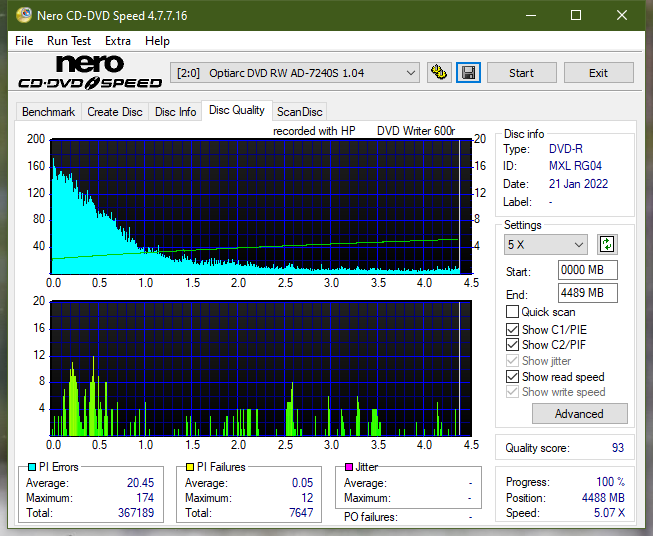Image resolution: width=653 pixels, height=536 pixels.
Task: Click the PI Errors average 20.45
Action: (140, 483)
